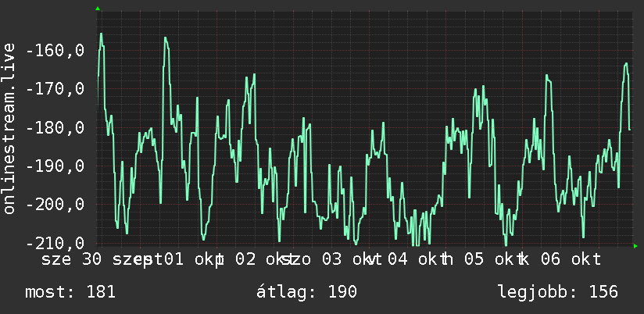Click the 'k 06 okt' date label
Image resolution: width=644 pixels, height=314 pixels.
pos(560,259)
